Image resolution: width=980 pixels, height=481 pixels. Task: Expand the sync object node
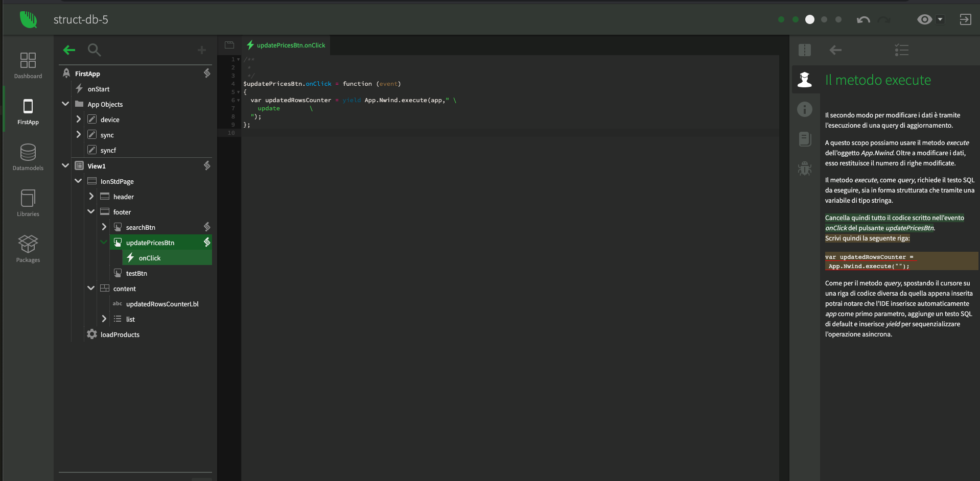click(x=78, y=134)
